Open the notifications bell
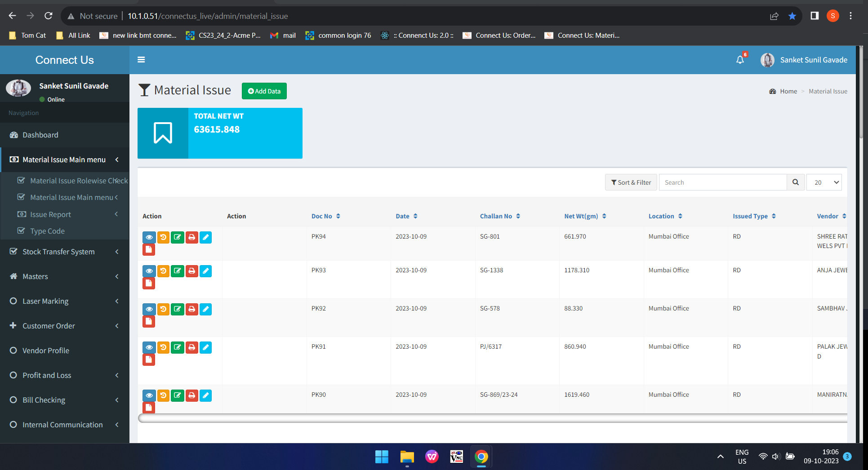 point(740,60)
